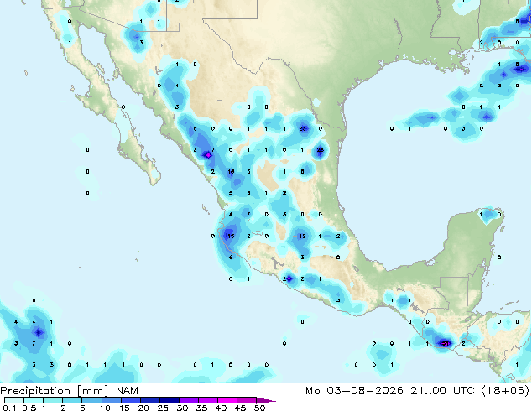Click the legend tick label '0.1'
Screen dimensions: 532x411
tap(9, 408)
